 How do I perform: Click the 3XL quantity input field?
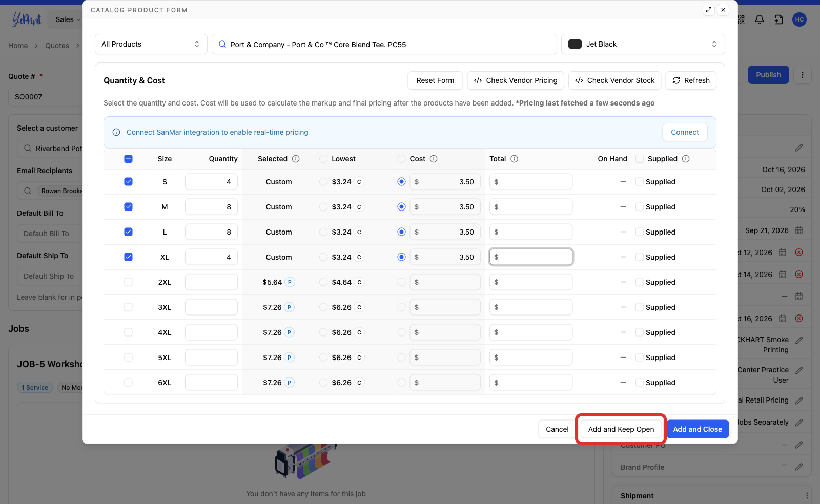[211, 307]
